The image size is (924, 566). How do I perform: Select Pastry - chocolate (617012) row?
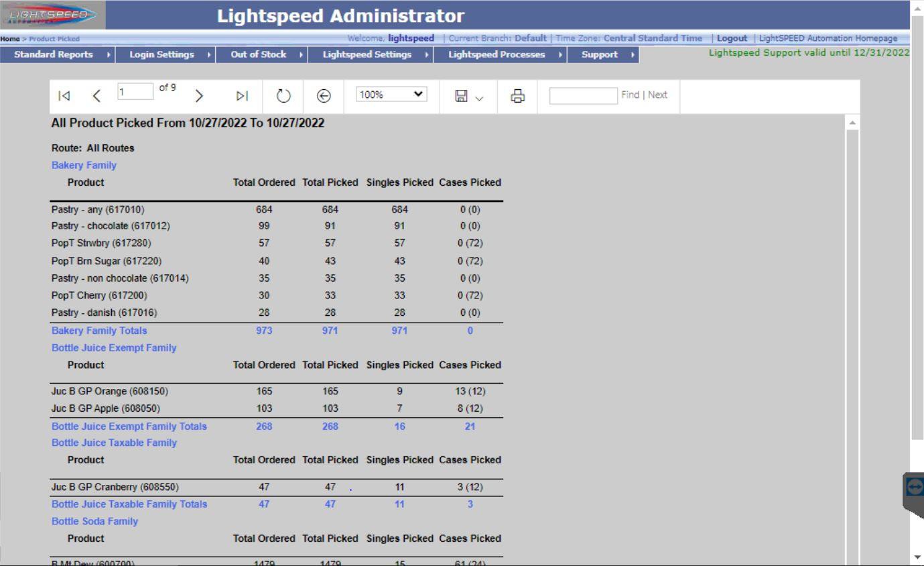pyautogui.click(x=277, y=226)
